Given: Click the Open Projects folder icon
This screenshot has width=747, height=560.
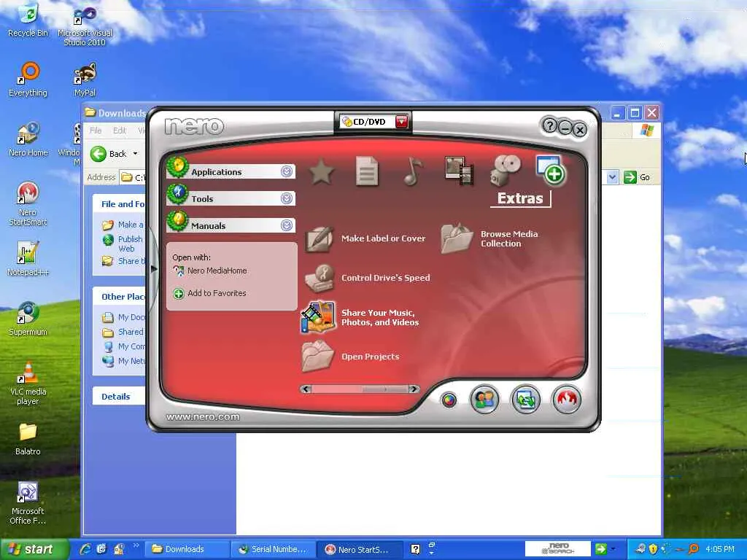Looking at the screenshot, I should (x=318, y=356).
